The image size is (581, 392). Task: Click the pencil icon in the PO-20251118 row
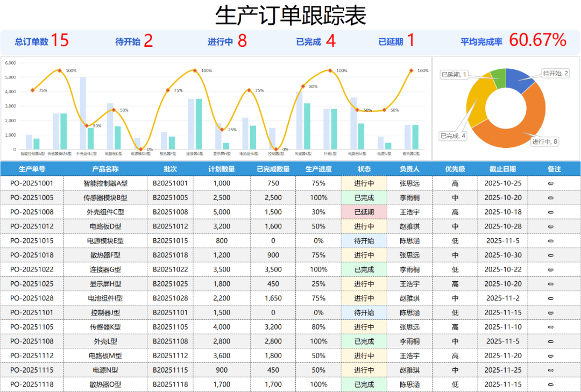click(x=550, y=384)
